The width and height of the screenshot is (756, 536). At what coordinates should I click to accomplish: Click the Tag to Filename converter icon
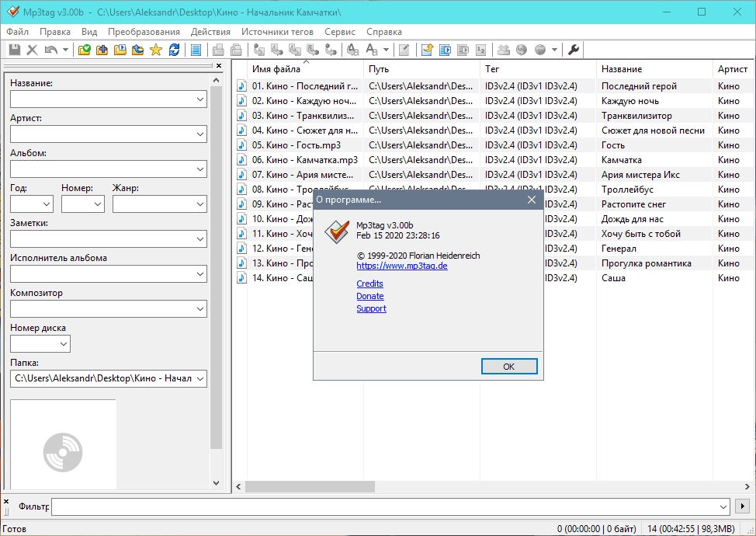[x=259, y=50]
